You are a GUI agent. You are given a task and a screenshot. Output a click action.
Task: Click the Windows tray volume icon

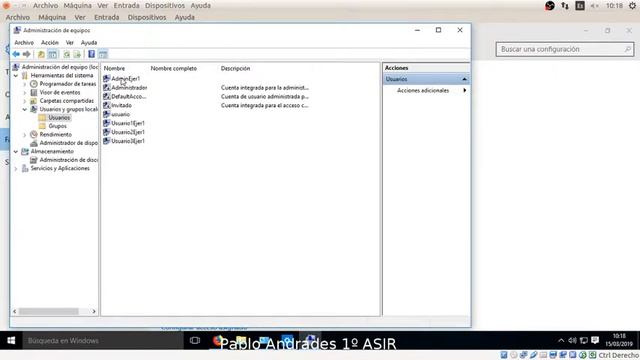573,340
